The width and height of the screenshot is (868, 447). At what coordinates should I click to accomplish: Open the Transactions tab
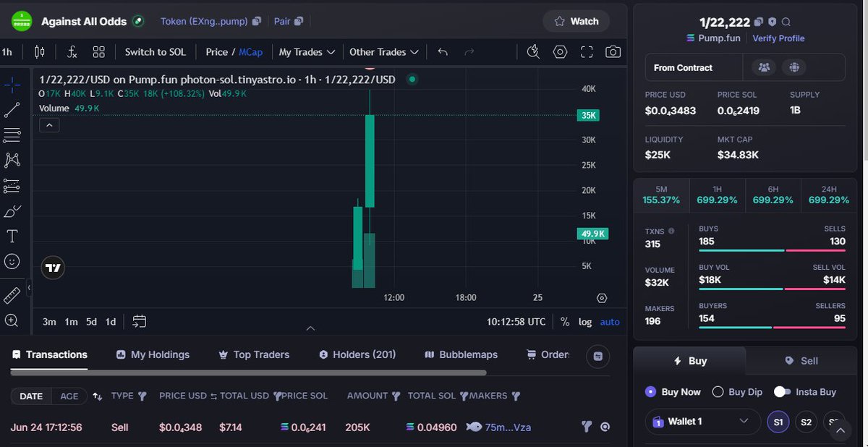pos(49,354)
